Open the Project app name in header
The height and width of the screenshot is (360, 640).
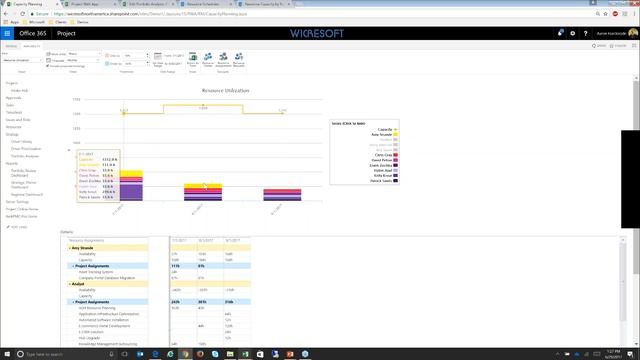pyautogui.click(x=66, y=33)
